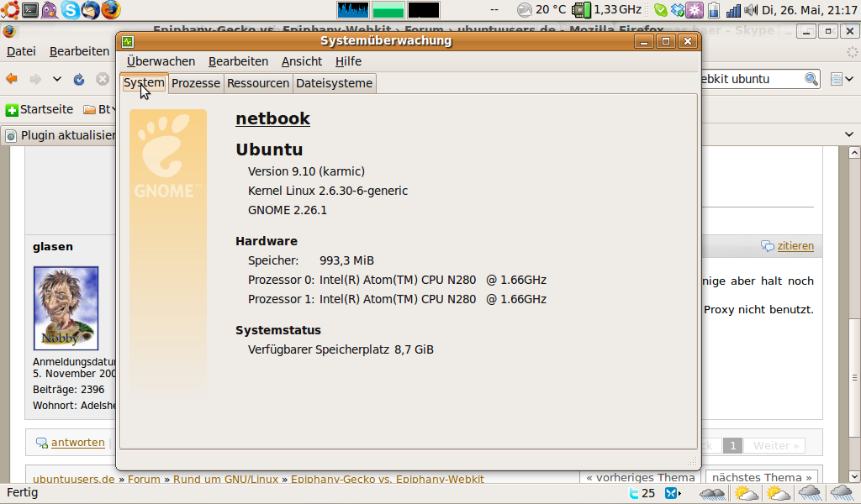Click the search magnifier in Firefox search box
861x504 pixels.
(x=811, y=79)
